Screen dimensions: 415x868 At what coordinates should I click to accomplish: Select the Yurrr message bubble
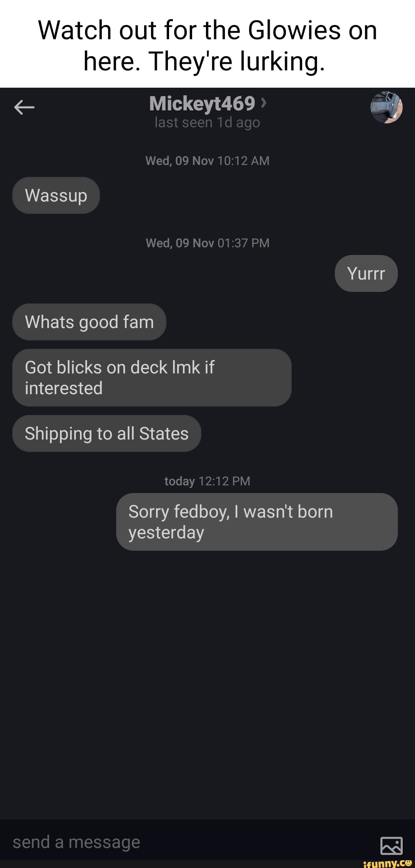tap(366, 273)
